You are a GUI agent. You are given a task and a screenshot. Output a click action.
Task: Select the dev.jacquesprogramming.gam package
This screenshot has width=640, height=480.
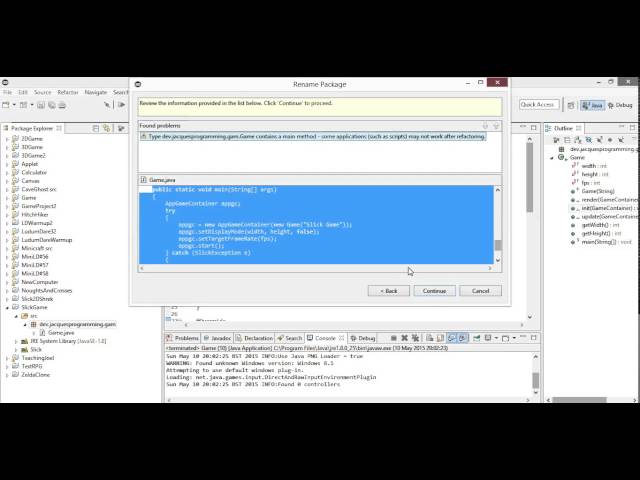[x=78, y=324]
